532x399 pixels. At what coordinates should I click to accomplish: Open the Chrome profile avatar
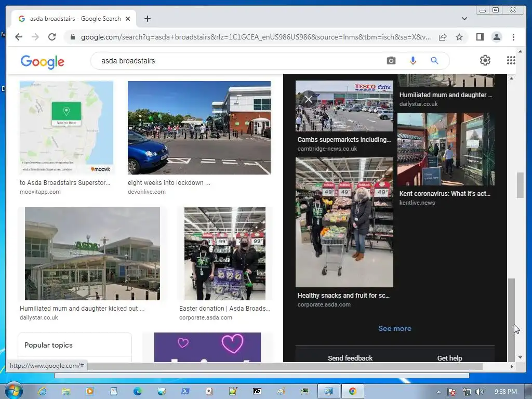[x=496, y=37]
